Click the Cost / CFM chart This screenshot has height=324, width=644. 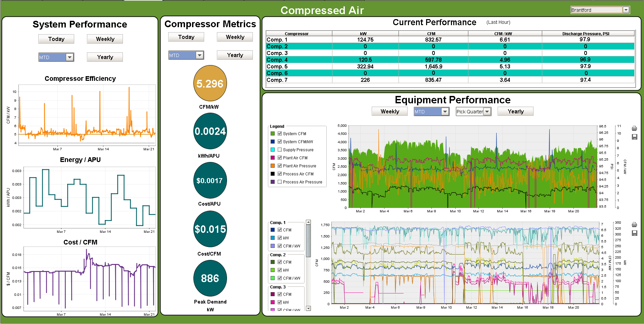[x=89, y=279]
